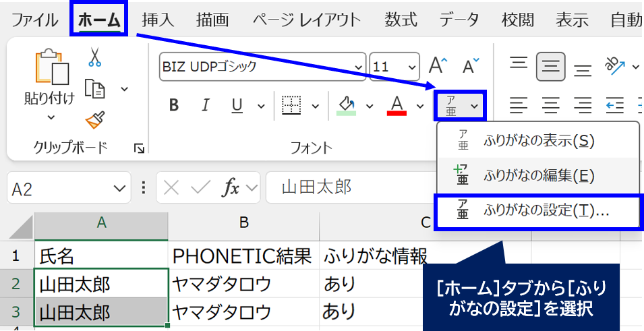This screenshot has height=331, width=644.
Task: Select row 1 header
Action: [16, 256]
